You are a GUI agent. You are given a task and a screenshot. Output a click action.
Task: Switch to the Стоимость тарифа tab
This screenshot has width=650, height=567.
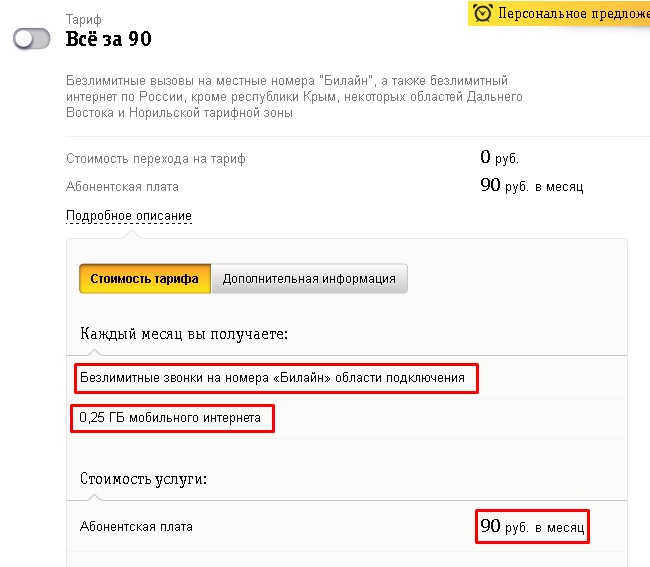[x=145, y=279]
